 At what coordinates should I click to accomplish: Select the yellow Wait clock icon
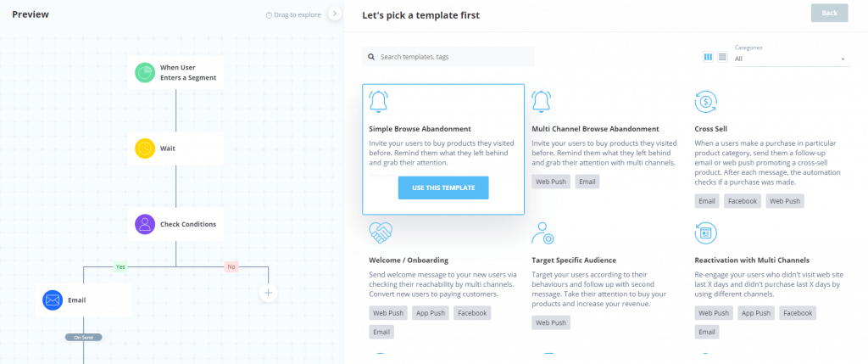(146, 148)
